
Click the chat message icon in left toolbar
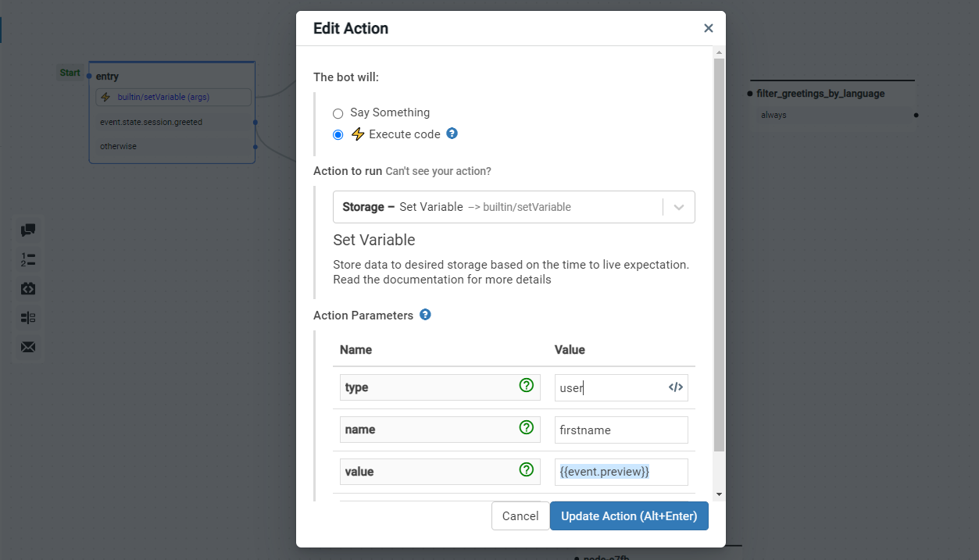click(x=28, y=230)
